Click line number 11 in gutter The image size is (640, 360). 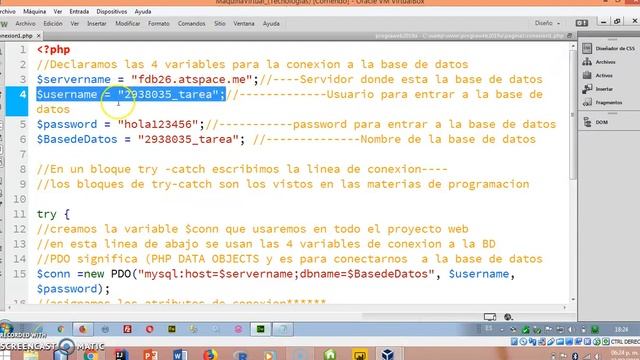tap(20, 214)
